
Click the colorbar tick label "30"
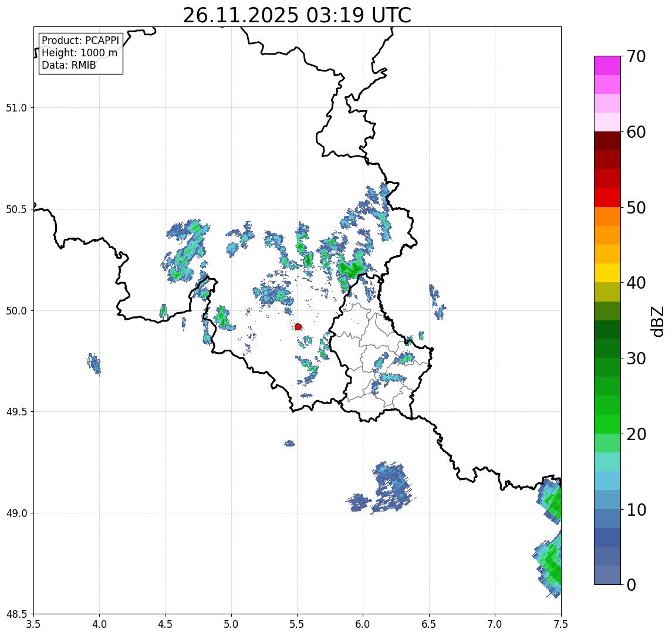636,358
